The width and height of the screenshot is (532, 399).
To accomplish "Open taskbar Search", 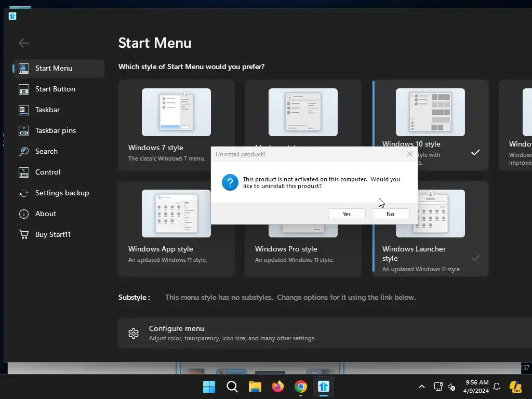I will point(232,387).
